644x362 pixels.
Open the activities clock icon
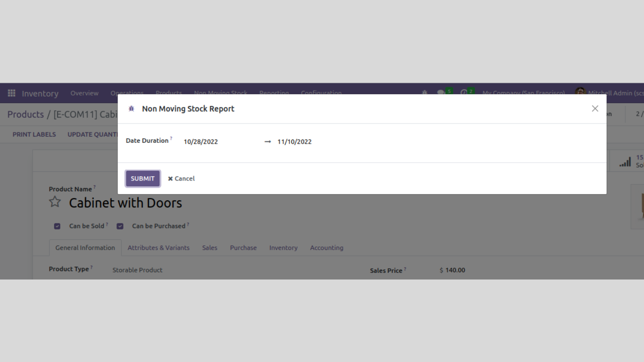point(464,93)
